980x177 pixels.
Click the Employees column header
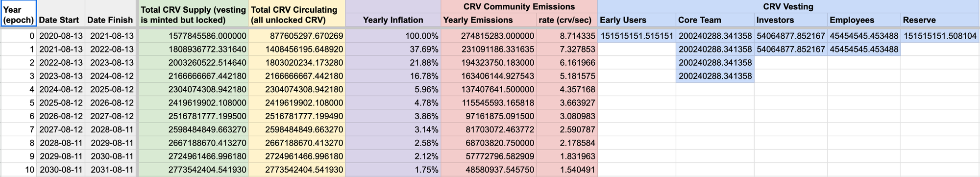coord(864,20)
